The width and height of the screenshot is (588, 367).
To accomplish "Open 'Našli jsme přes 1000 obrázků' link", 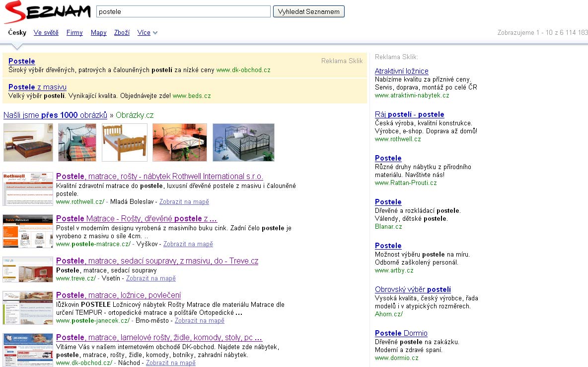I will (55, 115).
